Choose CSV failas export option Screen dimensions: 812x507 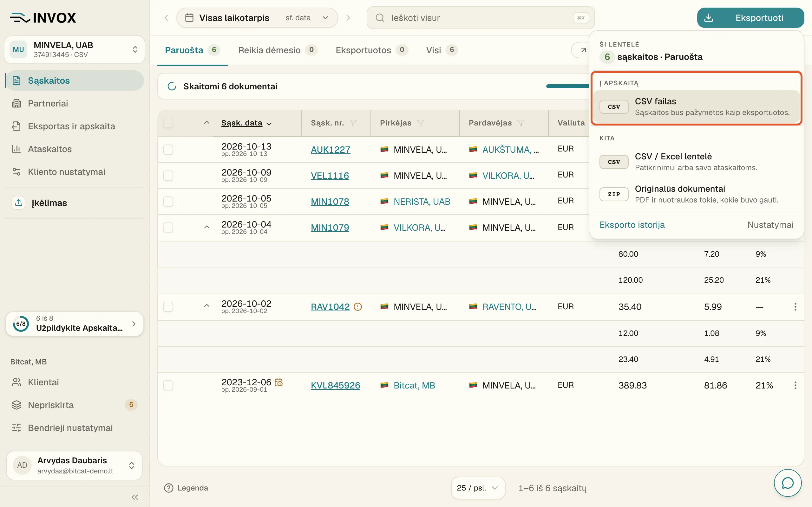coord(696,107)
